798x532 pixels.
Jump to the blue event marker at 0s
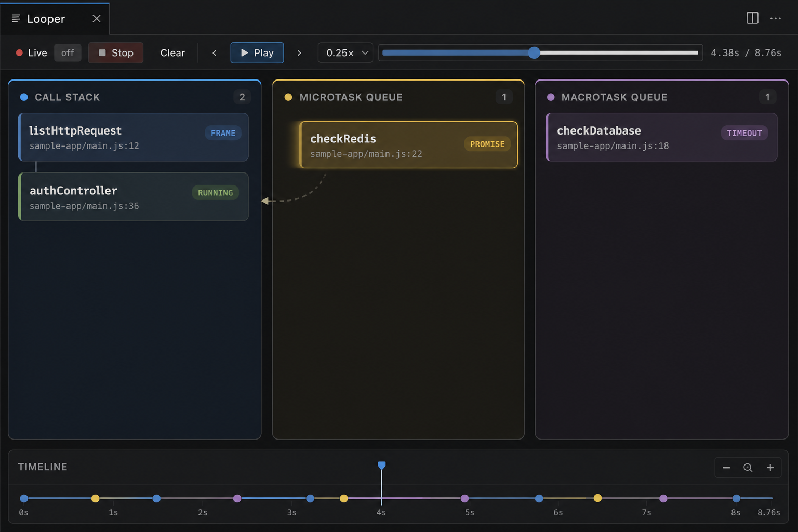[24, 498]
